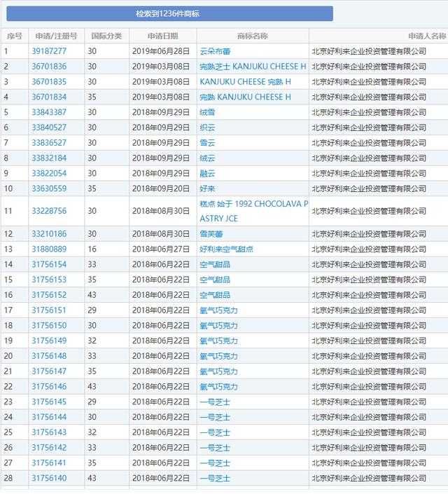Open registration number 31756150
This screenshot has height=494, width=448.
(49, 325)
